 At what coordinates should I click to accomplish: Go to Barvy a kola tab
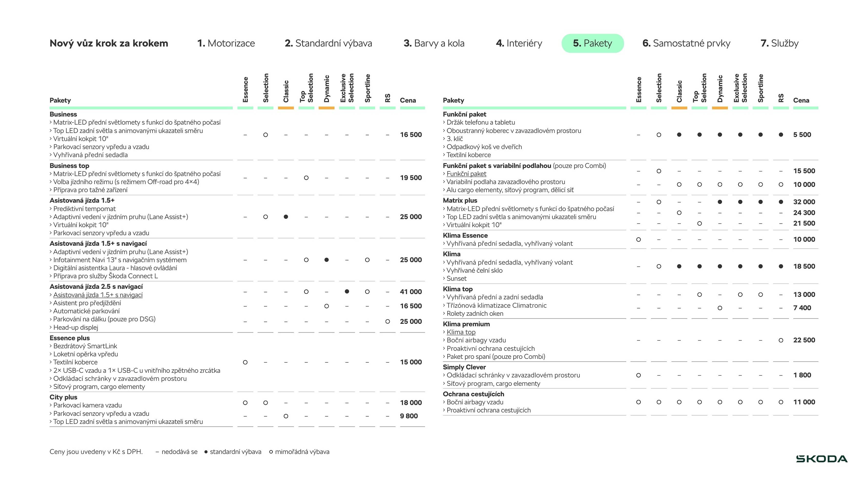pos(434,43)
